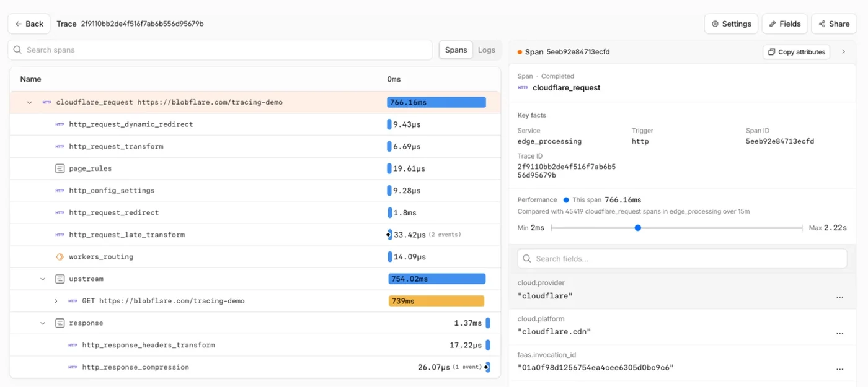The width and height of the screenshot is (868, 387).
Task: Copy attributes of the span
Action: tap(797, 52)
